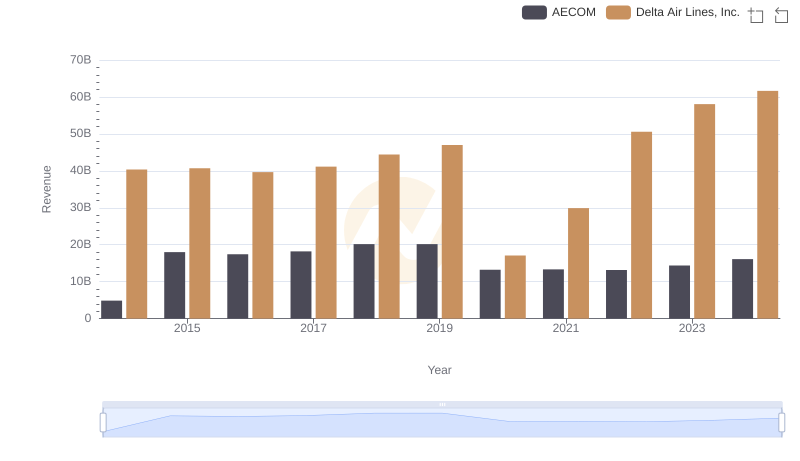The image size is (800, 461).
Task: Click the Delta 2018 bar
Action: click(389, 236)
